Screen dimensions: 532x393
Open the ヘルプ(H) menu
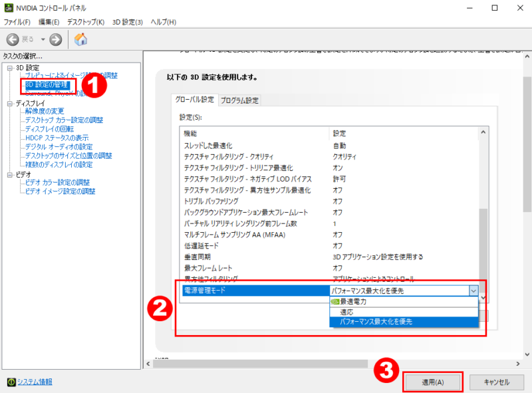coord(164,22)
